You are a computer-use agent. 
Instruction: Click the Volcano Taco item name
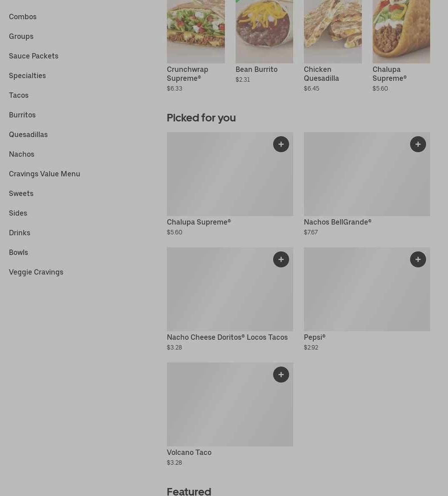click(x=189, y=452)
